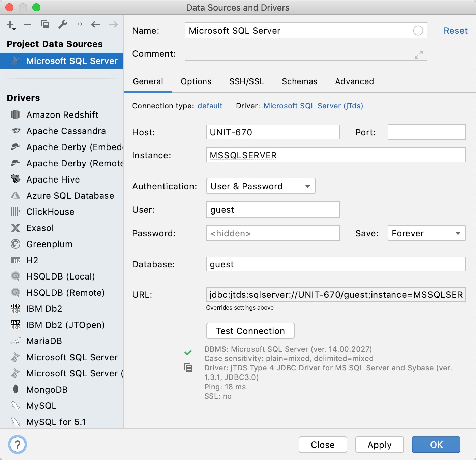
Task: Click the add data source plus icon
Action: [11, 25]
